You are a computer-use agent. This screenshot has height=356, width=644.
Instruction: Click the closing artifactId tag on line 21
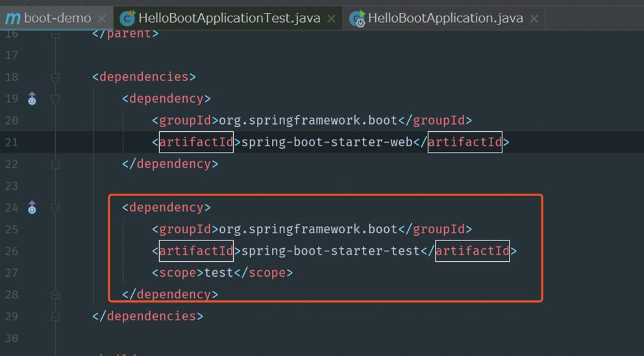tap(461, 142)
